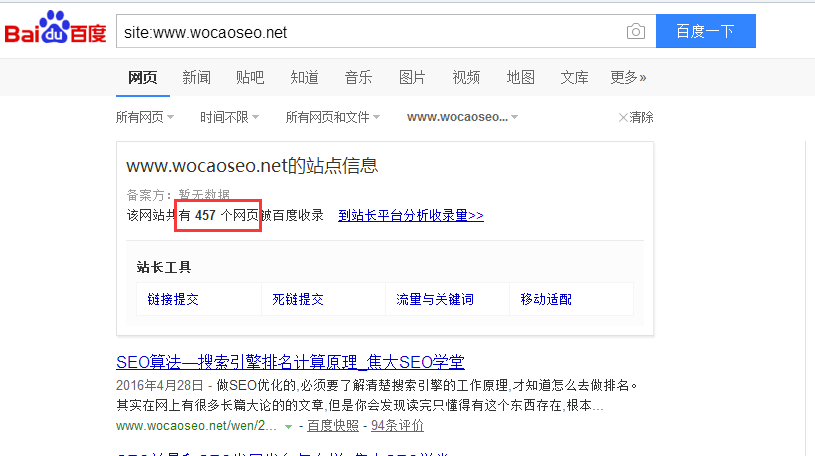Open result SEO算法—搜索引擎排名计算原理
The width and height of the screenshot is (815, 456).
pyautogui.click(x=290, y=362)
